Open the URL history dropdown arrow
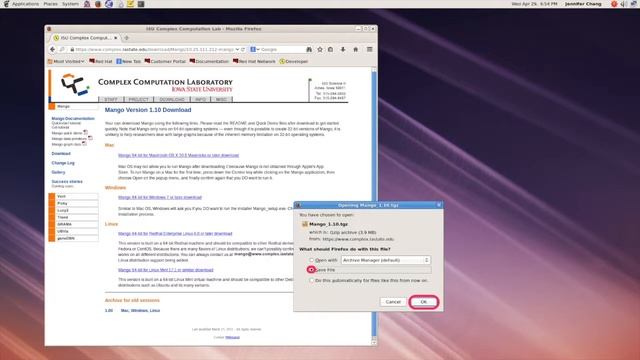 click(x=237, y=49)
